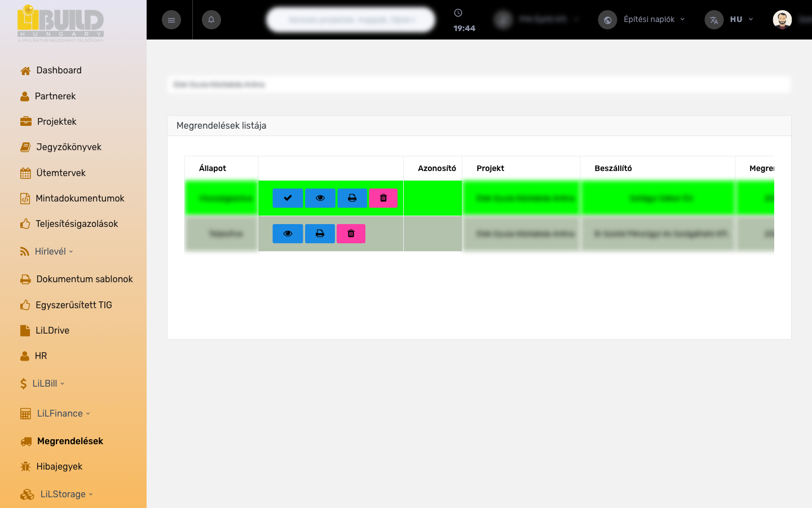Click the translate language icon
Screen dimensions: 812x508
(714, 20)
